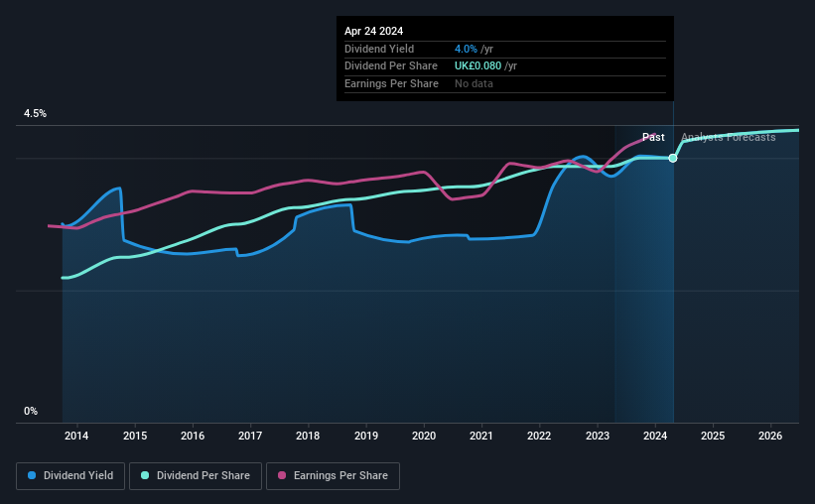The height and width of the screenshot is (504, 815).
Task: Click 'Earnings Per Share' row label in tooltip
Action: tap(391, 83)
